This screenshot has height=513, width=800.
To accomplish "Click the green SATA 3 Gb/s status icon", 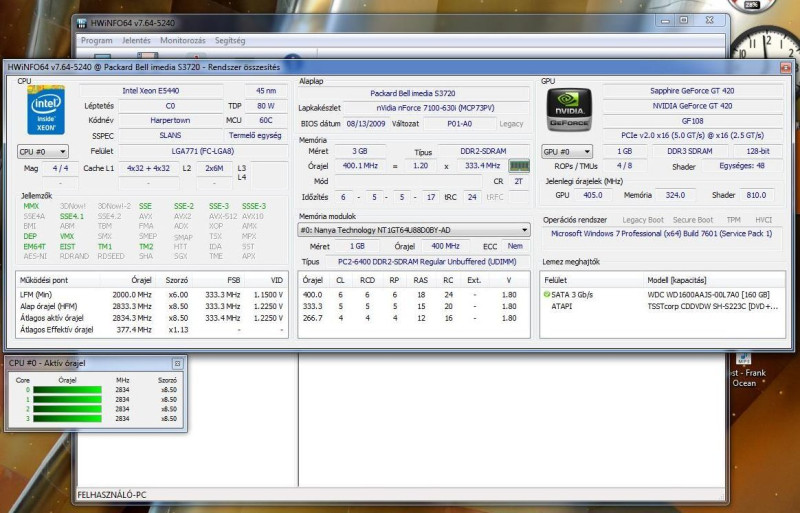I will 547,295.
